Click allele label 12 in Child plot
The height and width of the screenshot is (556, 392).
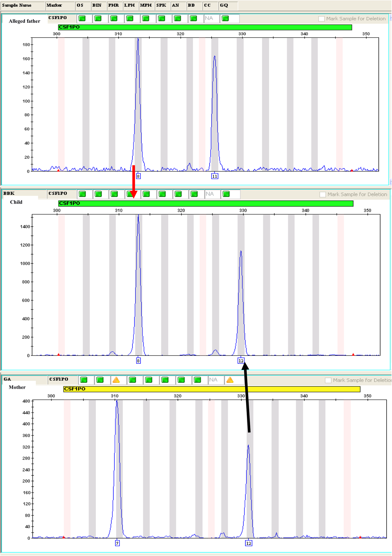[x=241, y=361]
